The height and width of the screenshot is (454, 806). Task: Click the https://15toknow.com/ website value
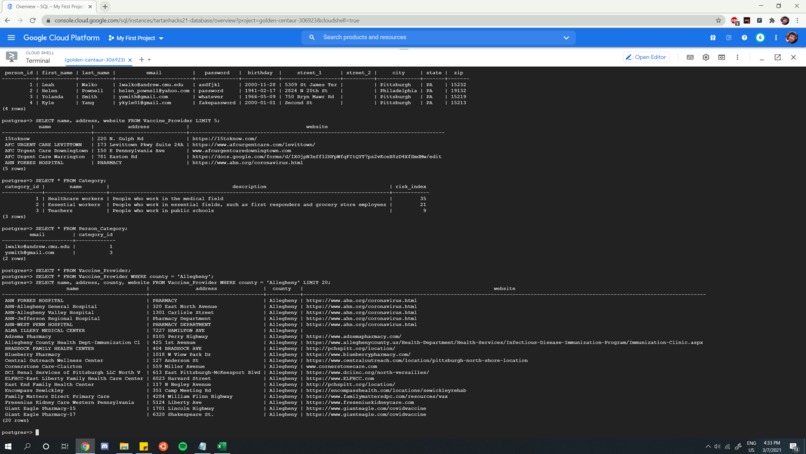tap(224, 138)
